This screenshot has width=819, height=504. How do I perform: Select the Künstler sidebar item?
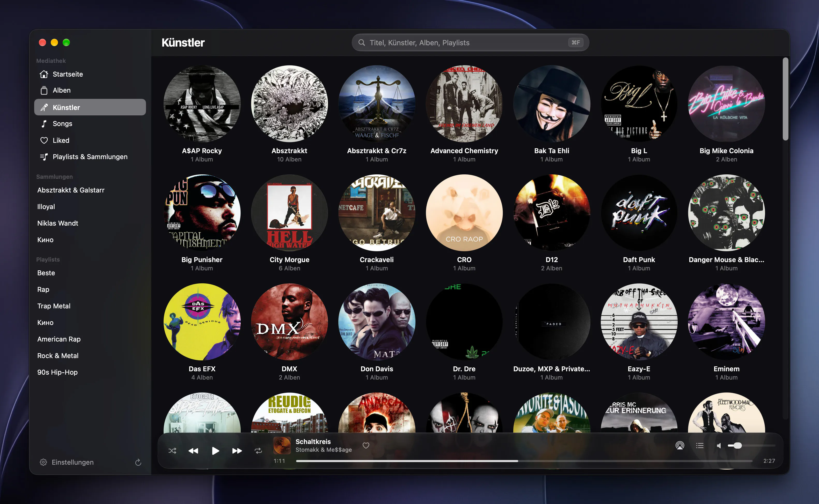[90, 107]
